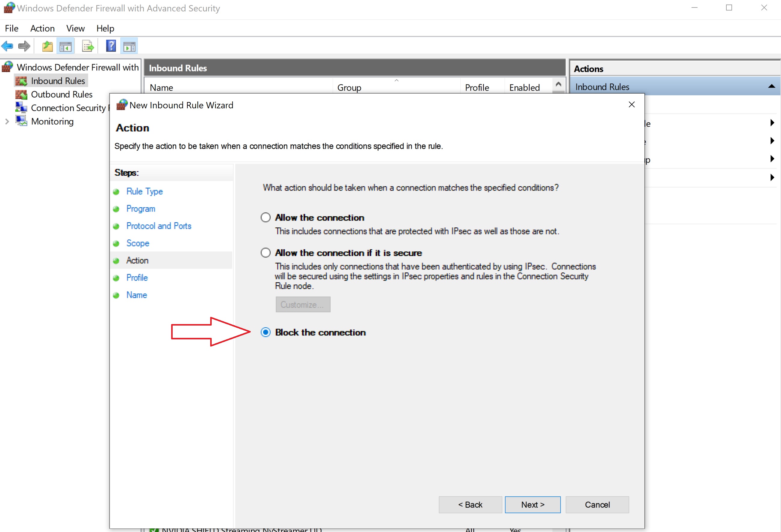Click the Windows Defender Firewall root node icon
Viewport: 781px width, 532px height.
coord(8,67)
